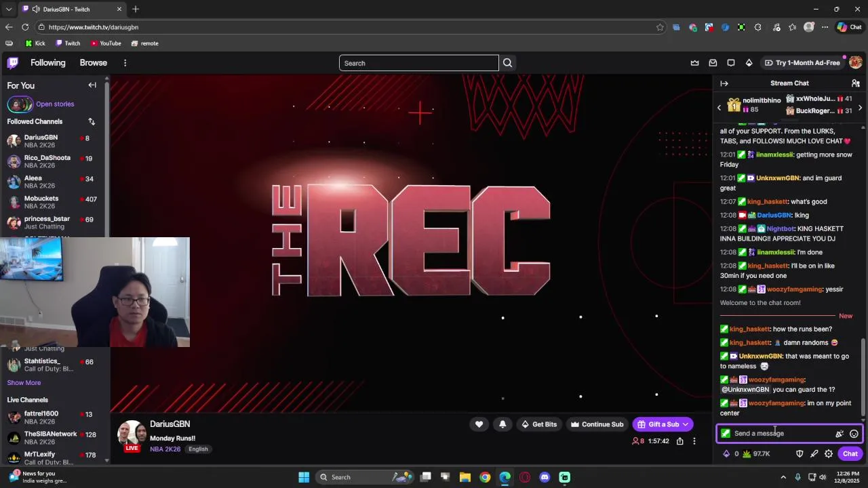868x488 pixels.
Task: Click the Continue Sub button
Action: pos(596,424)
